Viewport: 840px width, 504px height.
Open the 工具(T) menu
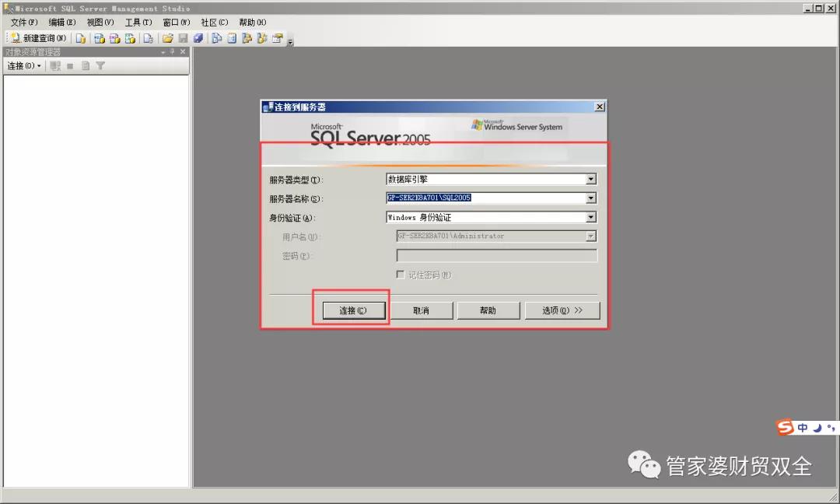[138, 22]
